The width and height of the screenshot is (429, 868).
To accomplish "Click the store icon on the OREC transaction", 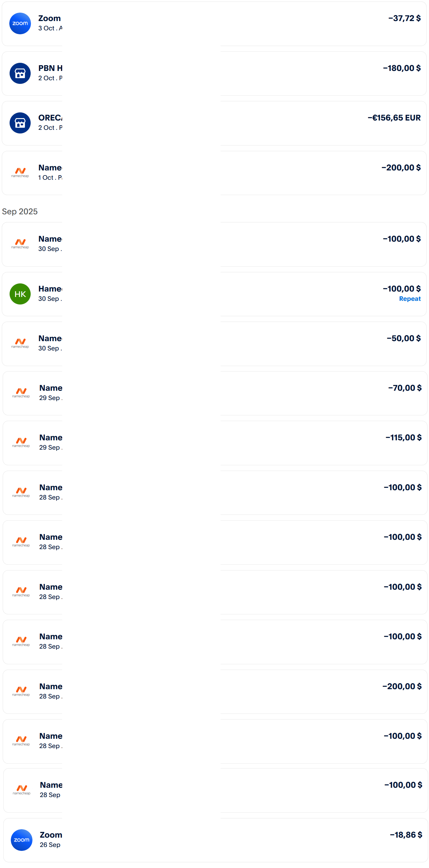I will click(20, 123).
